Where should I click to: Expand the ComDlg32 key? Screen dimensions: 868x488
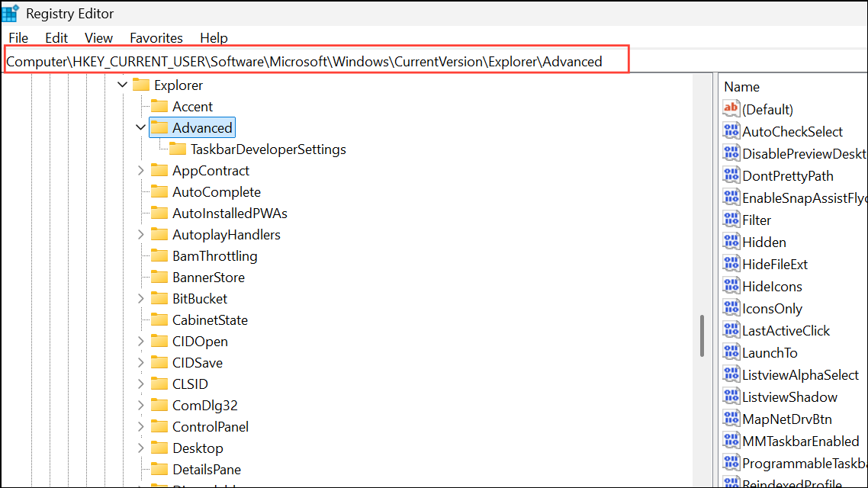click(140, 406)
